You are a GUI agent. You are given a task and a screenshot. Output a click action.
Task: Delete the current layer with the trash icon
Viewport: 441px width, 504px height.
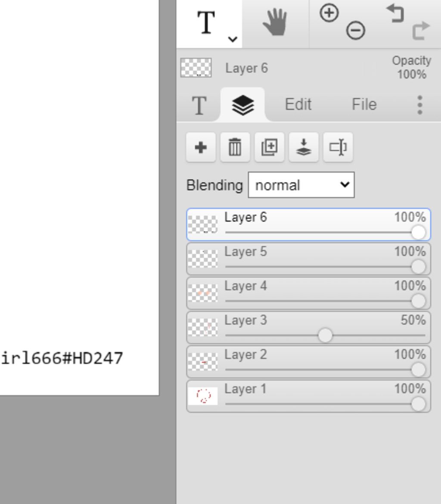click(x=235, y=147)
